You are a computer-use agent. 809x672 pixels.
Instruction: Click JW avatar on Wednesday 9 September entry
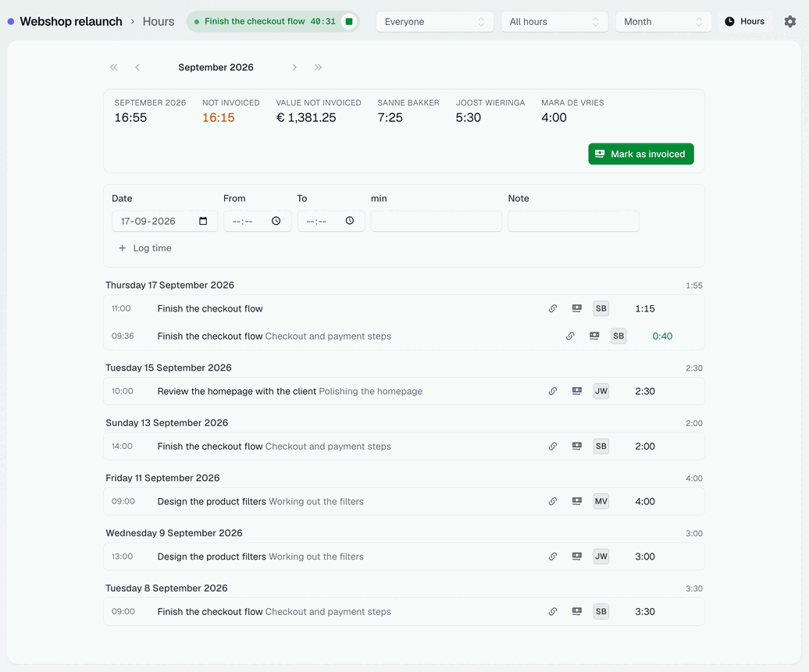tap(601, 556)
